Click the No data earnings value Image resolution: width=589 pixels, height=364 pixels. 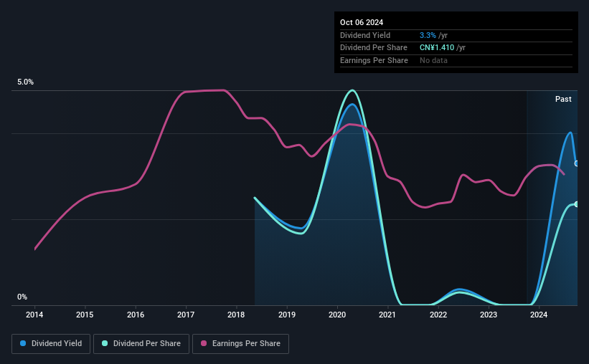(x=433, y=60)
